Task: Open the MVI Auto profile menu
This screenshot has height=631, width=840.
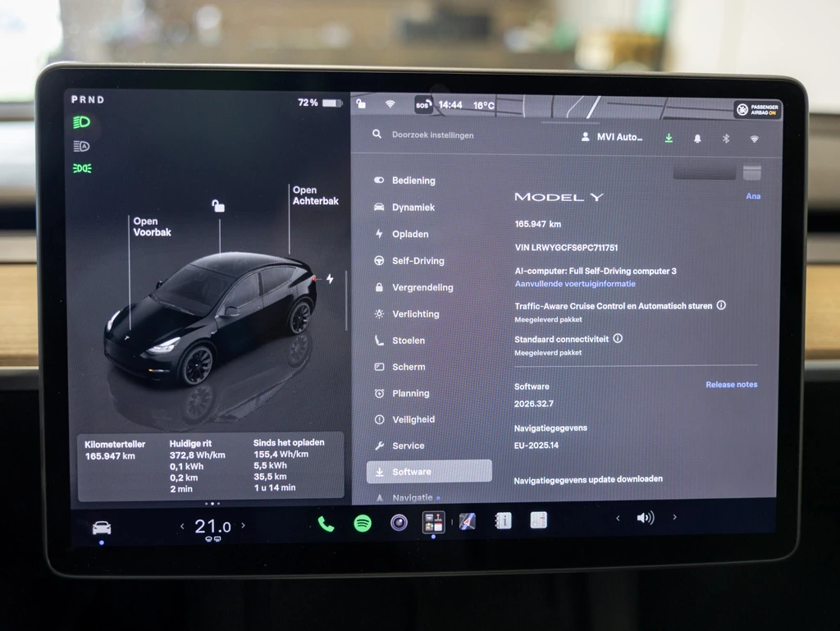Action: tap(612, 137)
